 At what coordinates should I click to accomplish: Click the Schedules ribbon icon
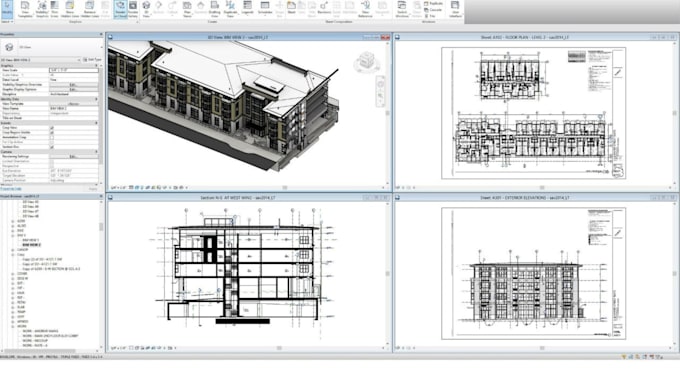tap(265, 9)
